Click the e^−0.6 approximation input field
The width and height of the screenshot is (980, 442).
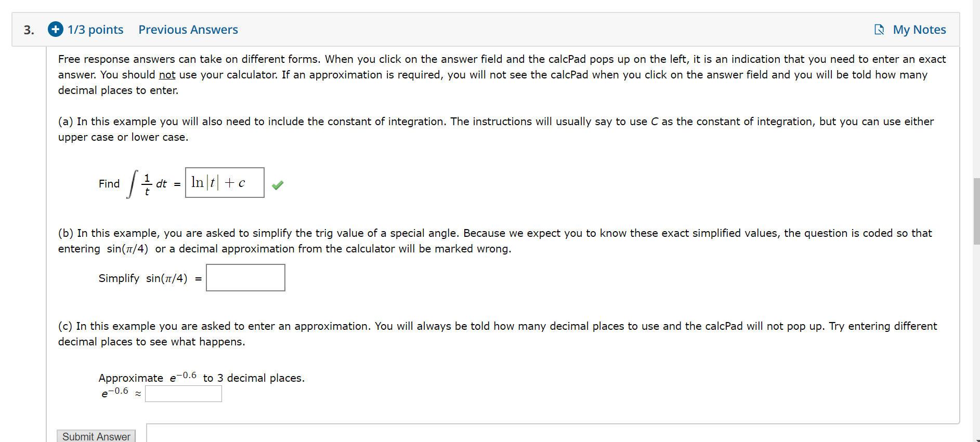(184, 393)
